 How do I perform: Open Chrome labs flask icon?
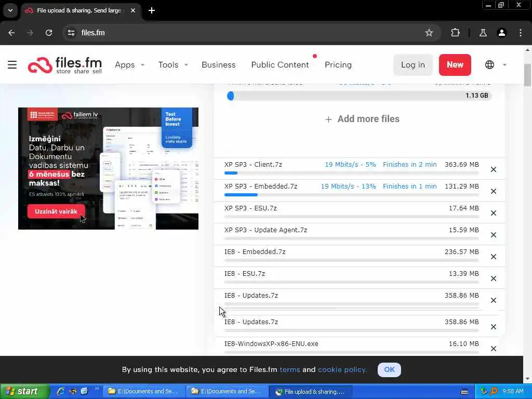pos(483,33)
